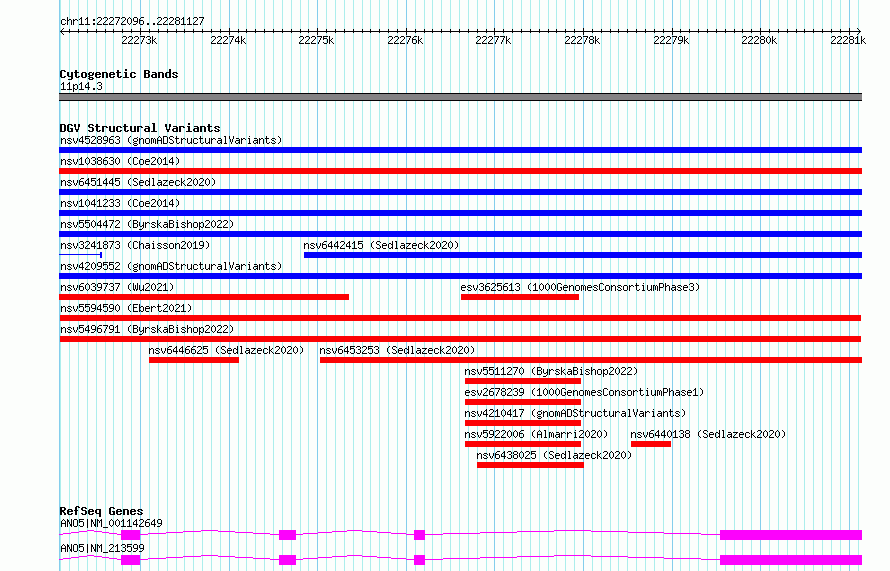
Task: Click red bar under nsv6438025
Action: (x=530, y=465)
